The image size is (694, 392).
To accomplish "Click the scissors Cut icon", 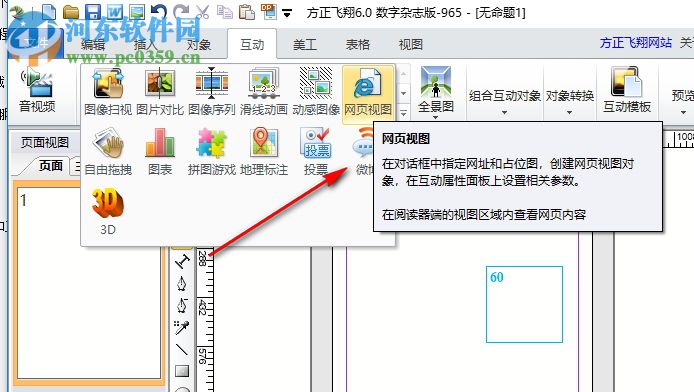I will [202, 12].
